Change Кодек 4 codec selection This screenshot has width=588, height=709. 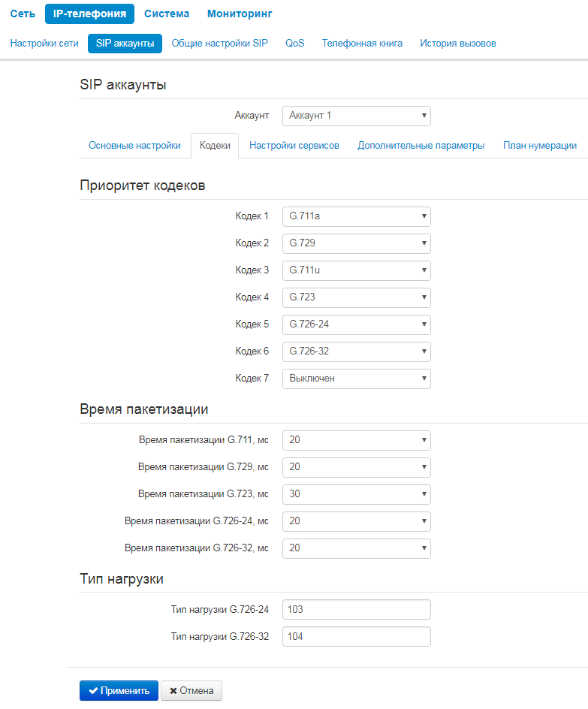pos(356,297)
